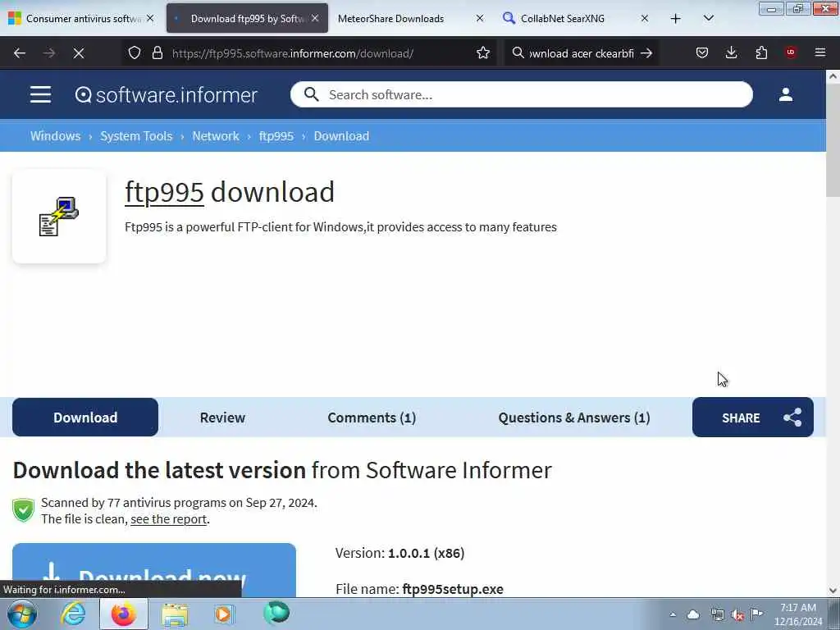Open the see the report link

168,519
